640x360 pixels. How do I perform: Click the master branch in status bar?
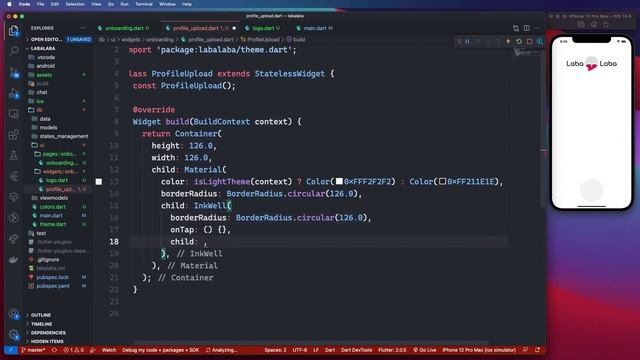33,350
